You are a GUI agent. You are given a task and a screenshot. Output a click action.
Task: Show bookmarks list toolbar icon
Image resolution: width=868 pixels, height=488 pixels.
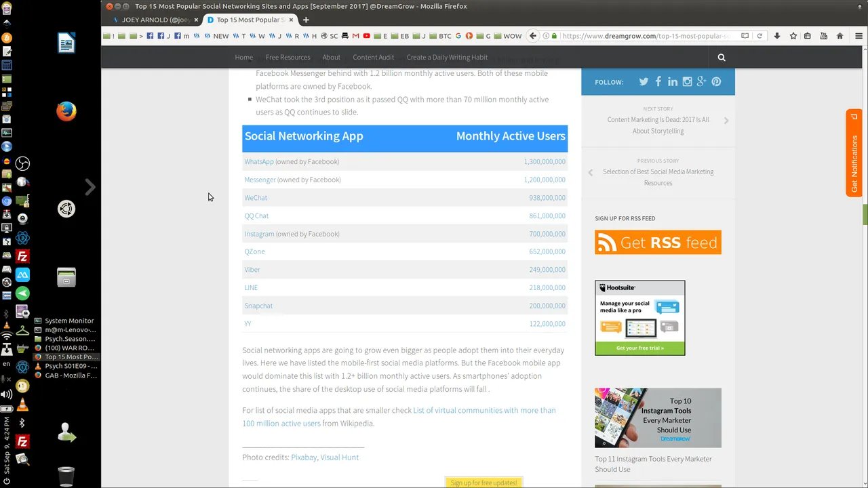coord(808,36)
